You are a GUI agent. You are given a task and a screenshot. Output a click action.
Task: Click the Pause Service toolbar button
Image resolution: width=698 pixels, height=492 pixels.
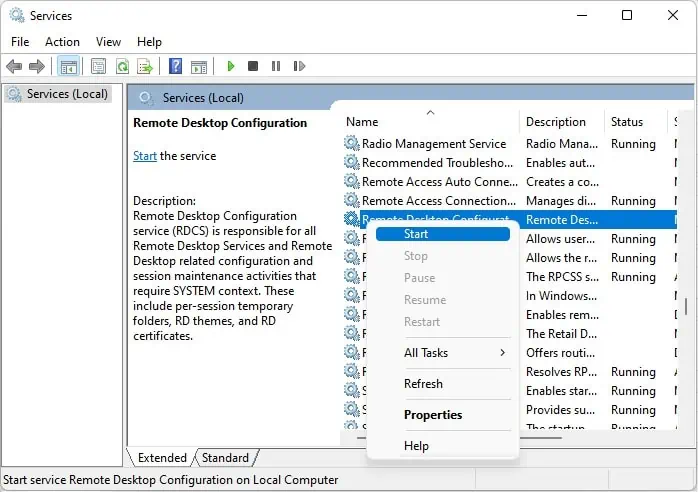[276, 66]
